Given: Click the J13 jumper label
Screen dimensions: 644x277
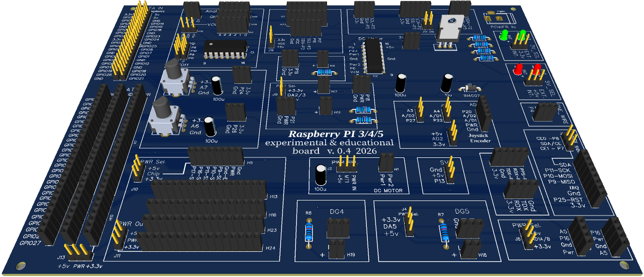Looking at the screenshot, I should tap(62, 258).
